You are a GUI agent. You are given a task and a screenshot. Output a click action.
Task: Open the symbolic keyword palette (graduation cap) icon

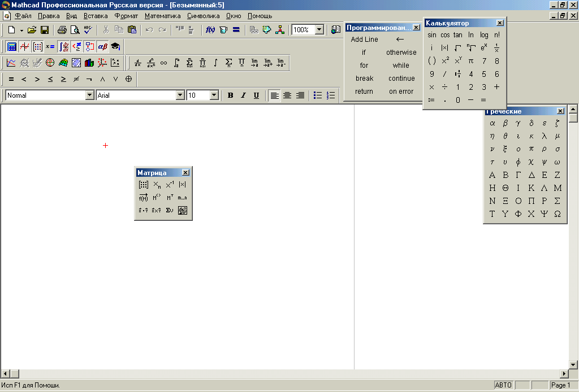click(115, 46)
